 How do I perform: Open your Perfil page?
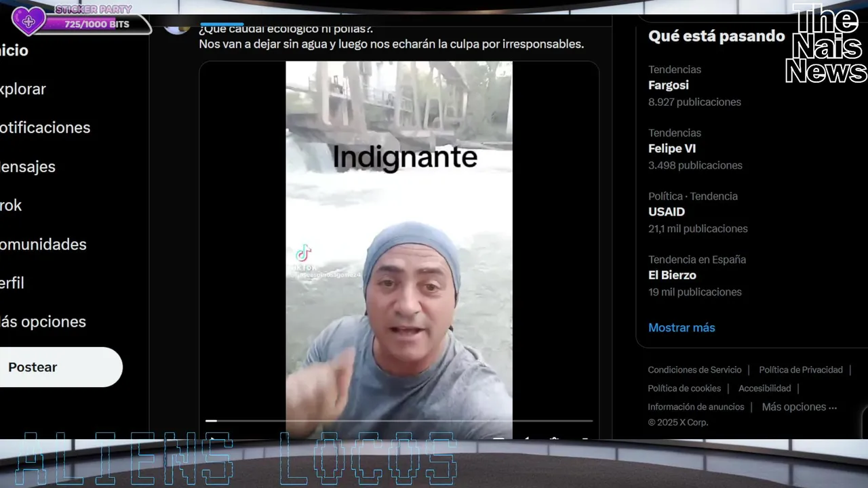click(x=12, y=283)
